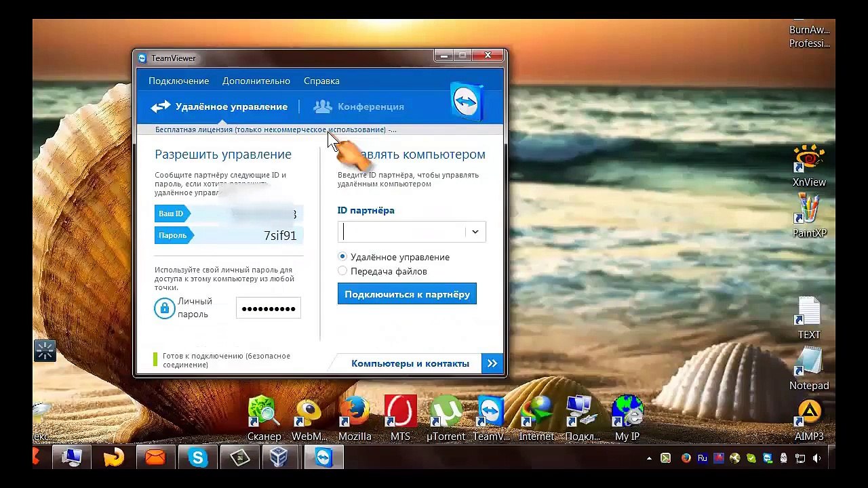Open the My IP desktop shortcut

627,418
